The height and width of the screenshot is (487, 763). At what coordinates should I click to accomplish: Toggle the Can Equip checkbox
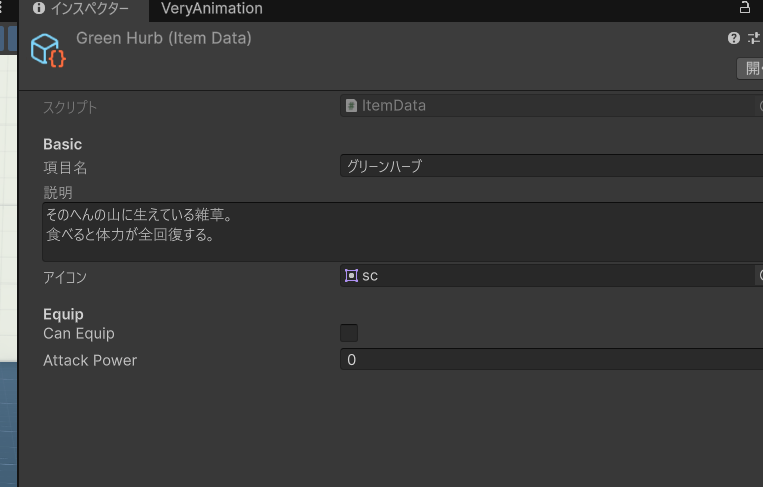tap(349, 333)
